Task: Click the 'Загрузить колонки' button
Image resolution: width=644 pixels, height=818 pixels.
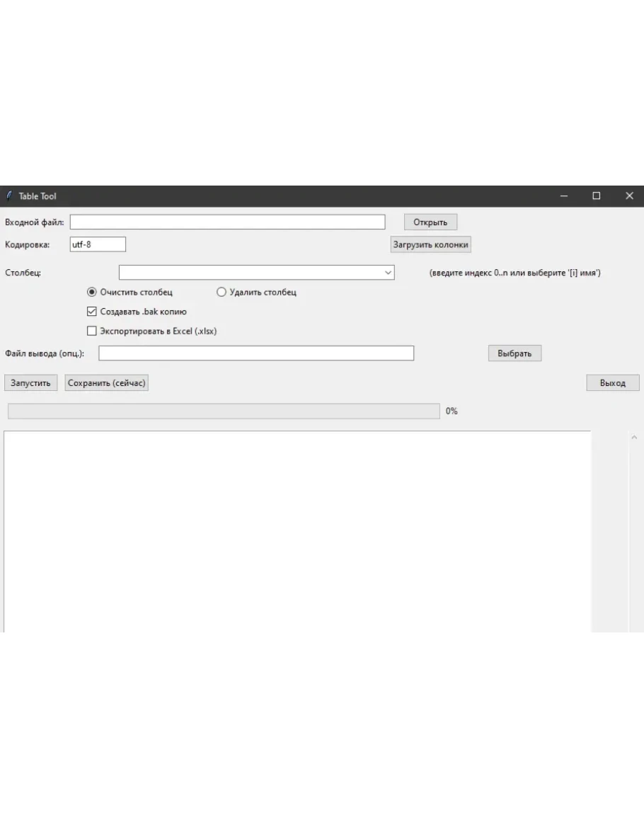Action: tap(430, 244)
